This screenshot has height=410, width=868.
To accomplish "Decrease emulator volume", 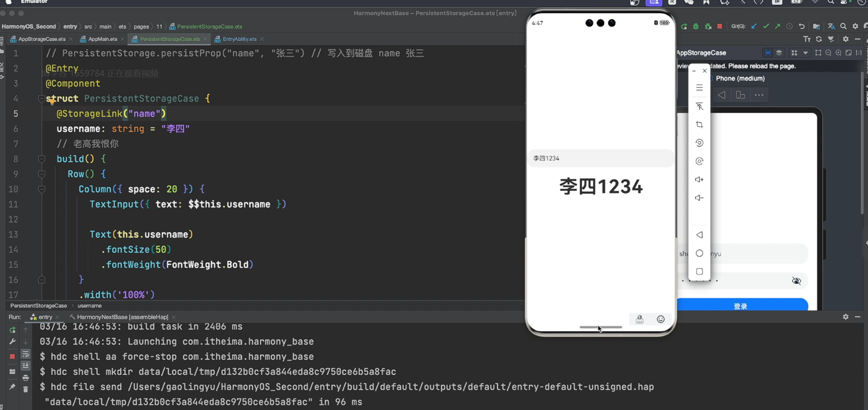I will pyautogui.click(x=699, y=198).
